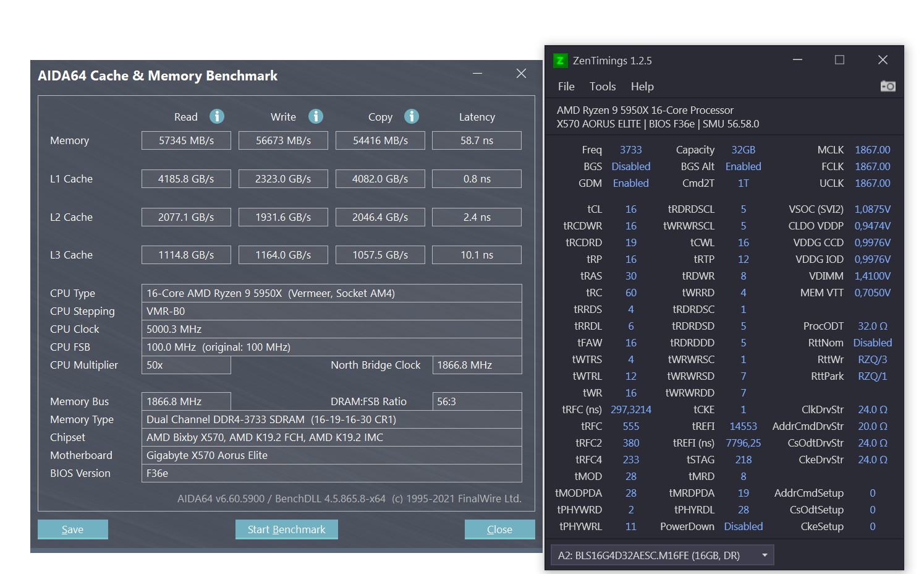This screenshot has height=574, width=924.
Task: Click the Motherboard field Gigabyte X570 Aorus Elite
Action: pos(332,455)
